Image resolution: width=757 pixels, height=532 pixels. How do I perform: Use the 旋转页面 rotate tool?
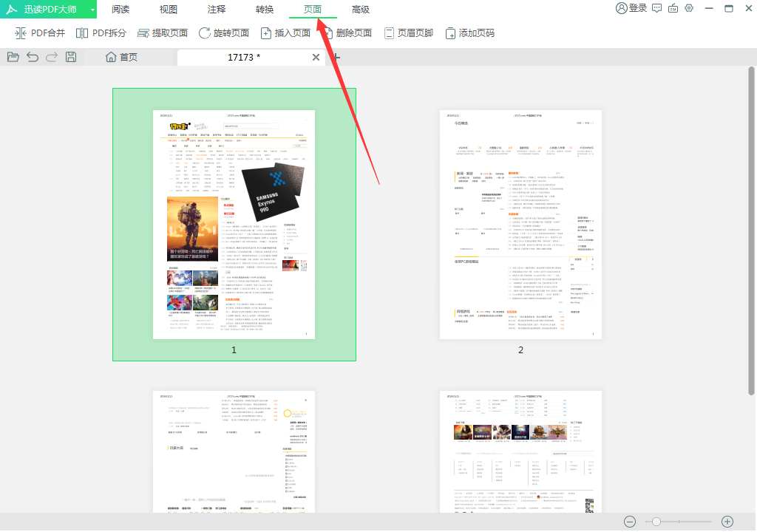click(223, 33)
